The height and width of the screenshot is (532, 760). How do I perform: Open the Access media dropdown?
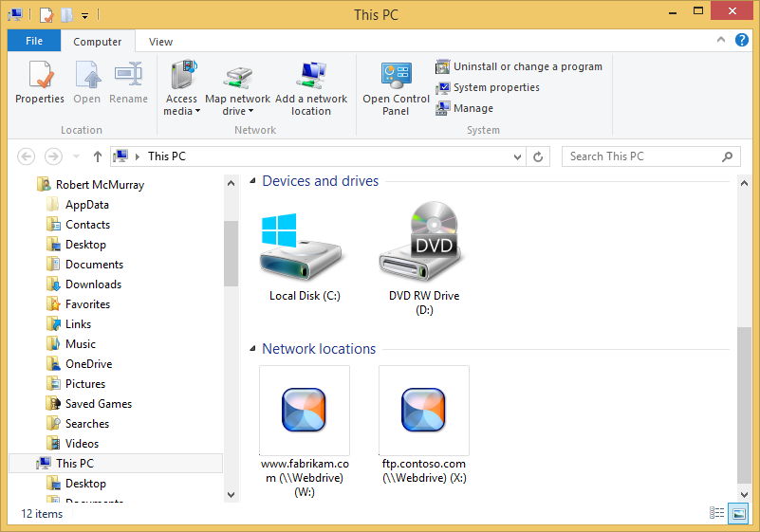pyautogui.click(x=181, y=104)
